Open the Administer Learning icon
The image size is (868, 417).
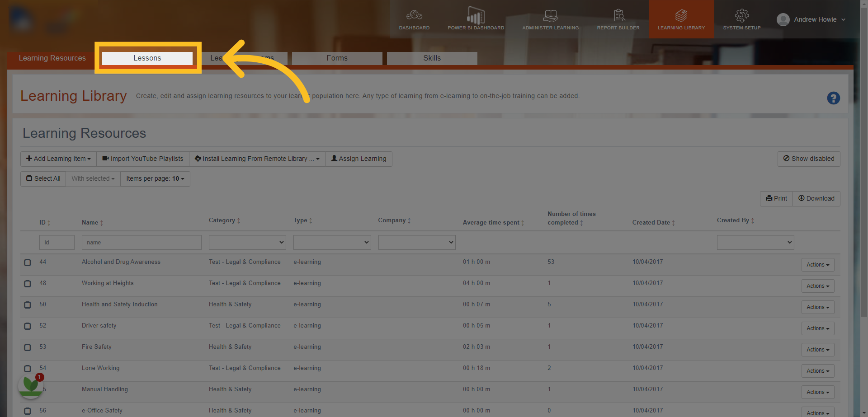pyautogui.click(x=550, y=15)
